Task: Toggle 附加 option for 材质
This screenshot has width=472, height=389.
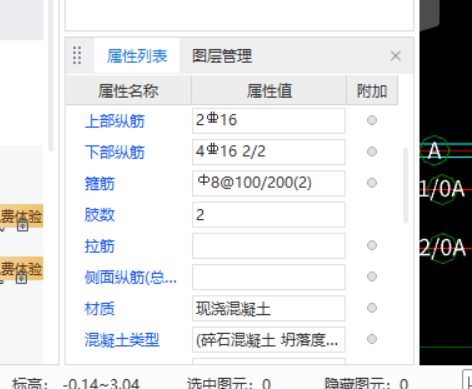Action: point(372,308)
